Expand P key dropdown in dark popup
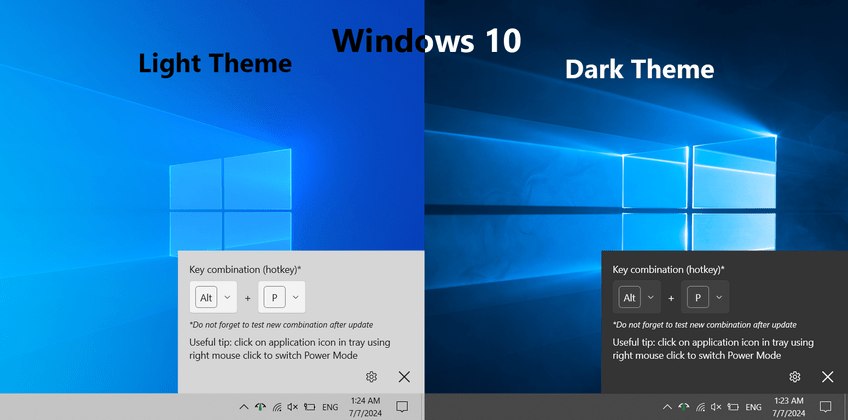Image resolution: width=848 pixels, height=420 pixels. pos(705,297)
